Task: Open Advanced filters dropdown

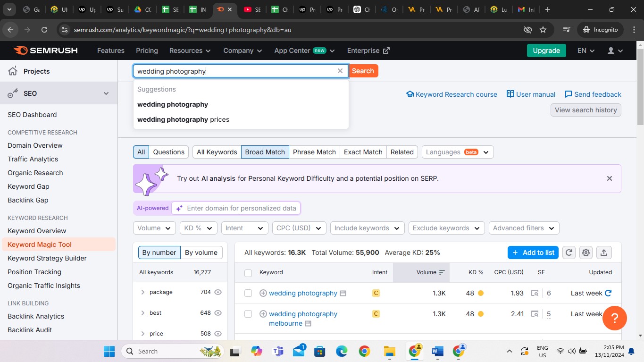Action: [x=524, y=228]
